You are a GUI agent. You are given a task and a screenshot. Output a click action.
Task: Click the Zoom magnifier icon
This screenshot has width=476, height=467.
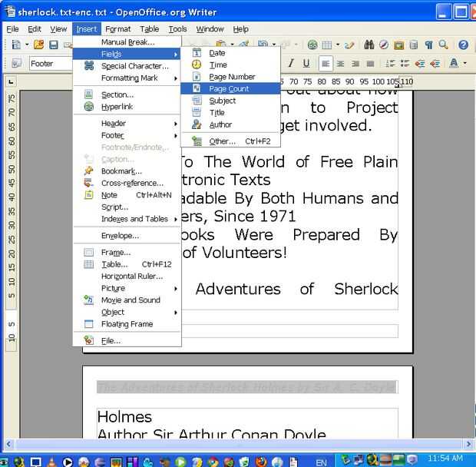443,45
